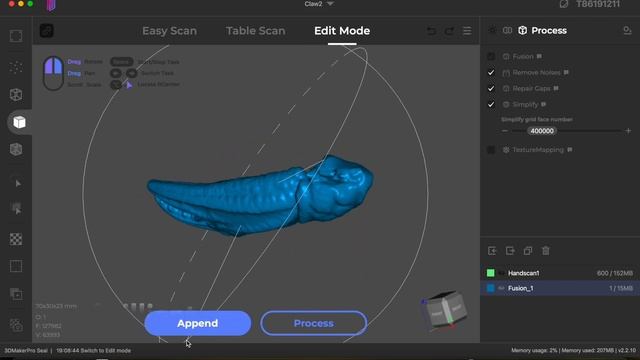Click the purple app logo in title bar
The height and width of the screenshot is (360, 640).
pyautogui.click(x=51, y=5)
